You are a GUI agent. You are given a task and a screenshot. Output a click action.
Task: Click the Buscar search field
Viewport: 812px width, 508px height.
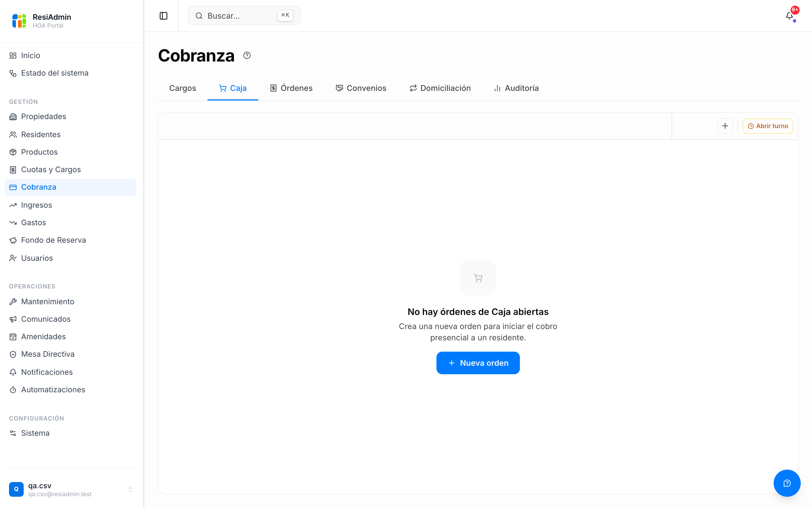(x=244, y=16)
